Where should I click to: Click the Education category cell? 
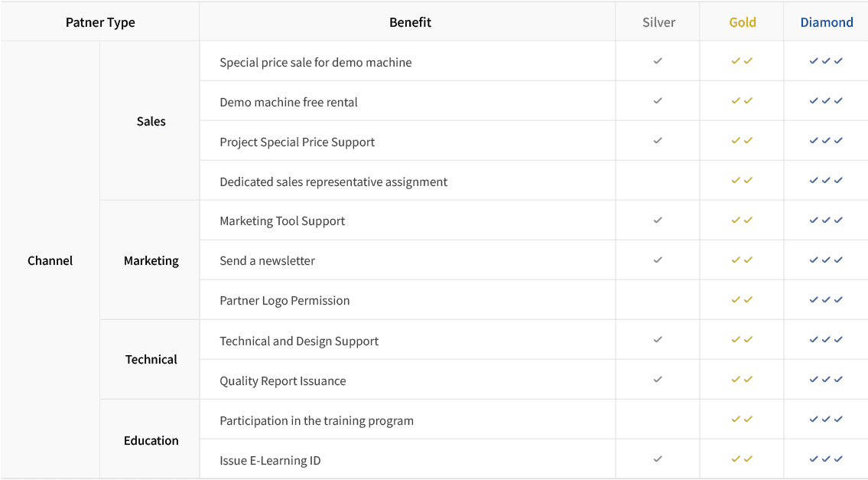(x=151, y=441)
